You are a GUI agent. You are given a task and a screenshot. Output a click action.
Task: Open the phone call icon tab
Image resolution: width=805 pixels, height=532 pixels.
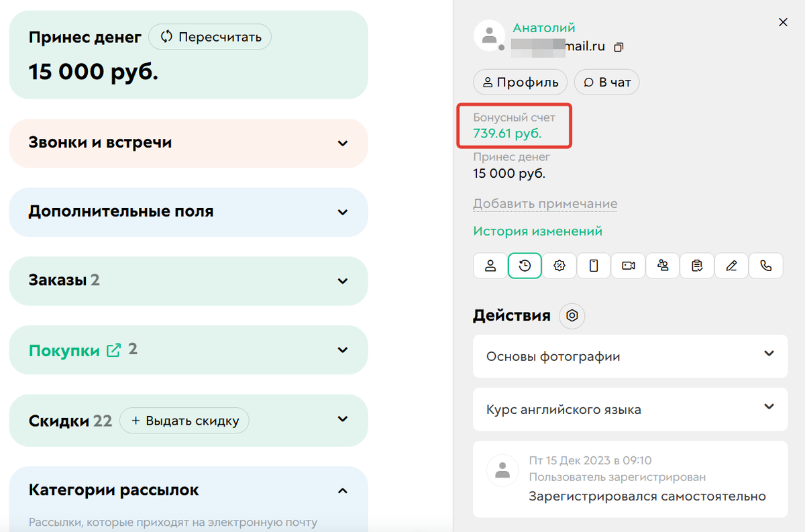pos(766,266)
